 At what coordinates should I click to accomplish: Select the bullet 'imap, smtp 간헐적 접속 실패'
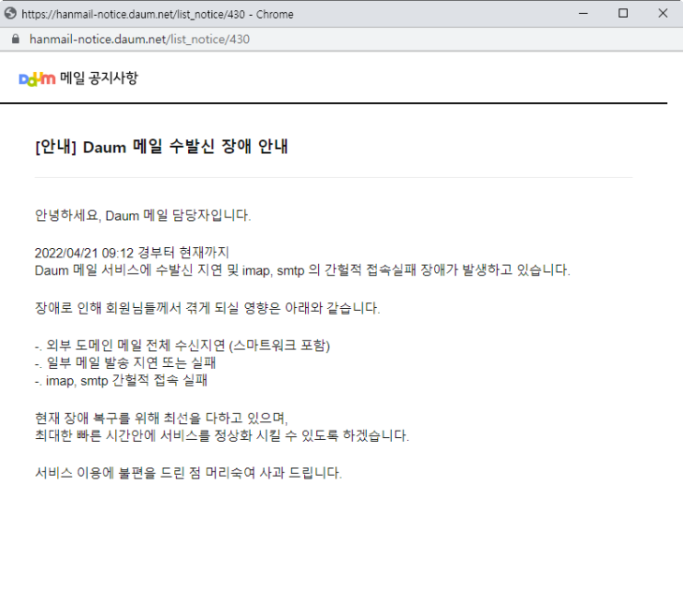pyautogui.click(x=120, y=381)
